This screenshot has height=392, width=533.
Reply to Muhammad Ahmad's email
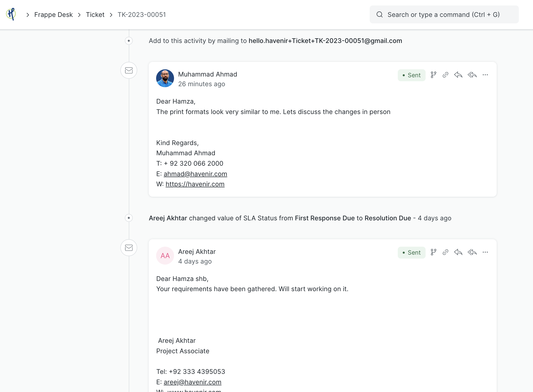(x=458, y=75)
